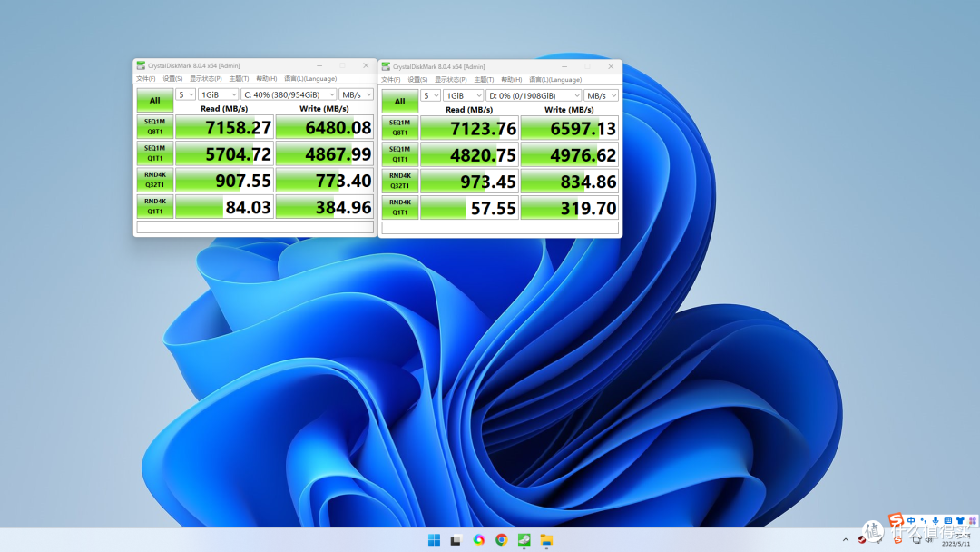Open the Windows Start menu
This screenshot has height=552, width=980.
(434, 540)
